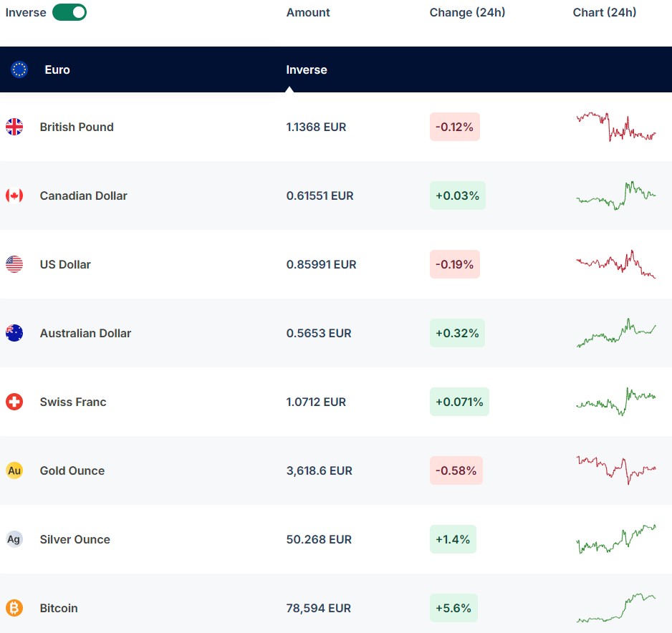Click the gold Au icon
The height and width of the screenshot is (633, 672).
click(14, 470)
